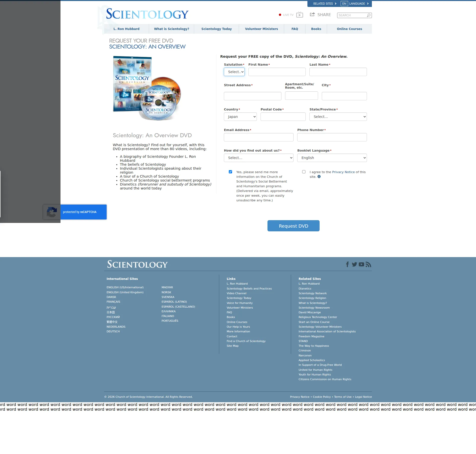The height and width of the screenshot is (454, 476).
Task: Click the Live TV play icon
Action: click(299, 15)
